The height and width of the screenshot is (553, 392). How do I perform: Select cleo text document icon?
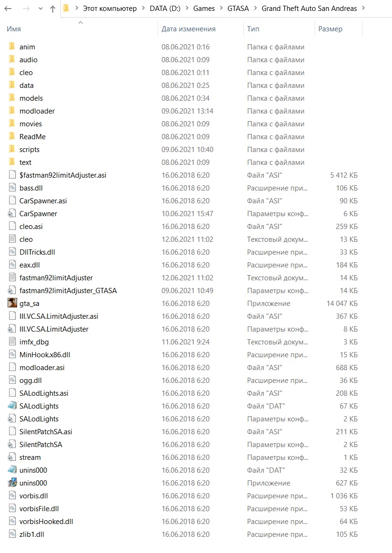[x=12, y=239]
